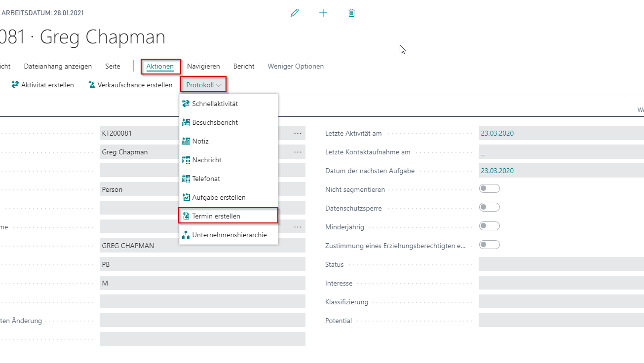Turn on the Minderjährig toggle

489,226
